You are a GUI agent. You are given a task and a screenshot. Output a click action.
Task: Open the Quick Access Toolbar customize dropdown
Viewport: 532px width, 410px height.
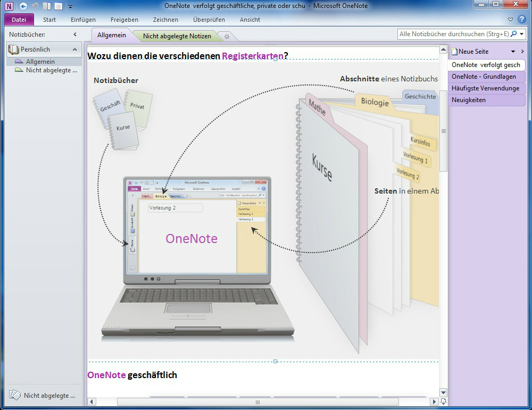click(70, 7)
